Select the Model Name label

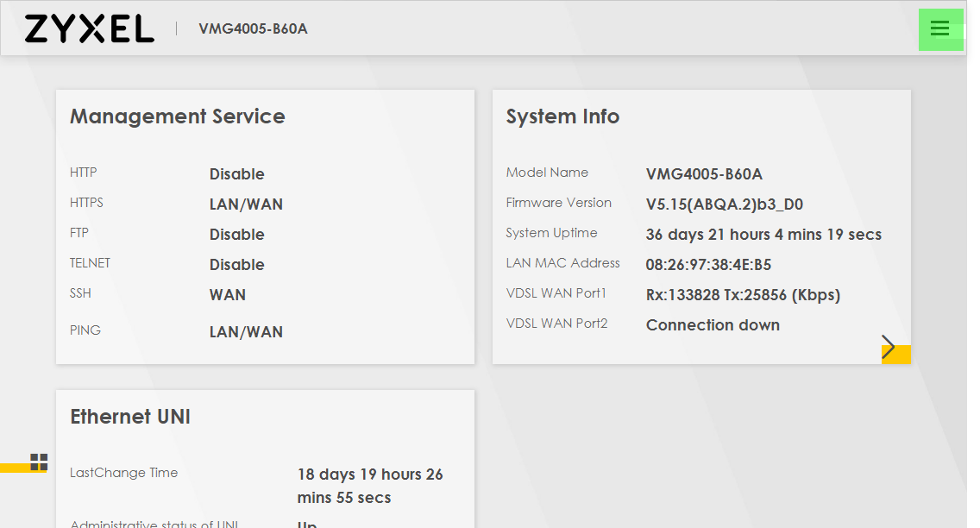(547, 173)
